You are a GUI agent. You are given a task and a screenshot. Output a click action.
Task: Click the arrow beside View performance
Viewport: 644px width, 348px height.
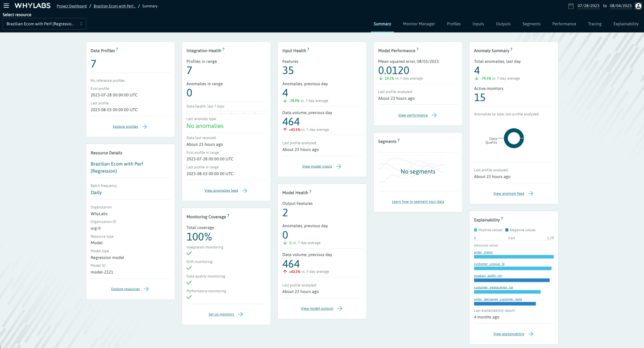click(x=434, y=115)
